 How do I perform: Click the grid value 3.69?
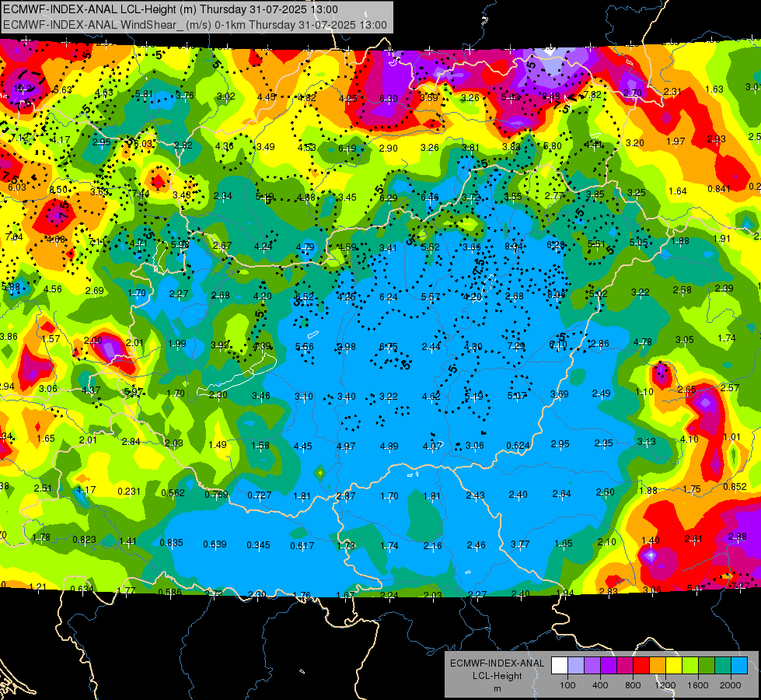[x=560, y=394]
